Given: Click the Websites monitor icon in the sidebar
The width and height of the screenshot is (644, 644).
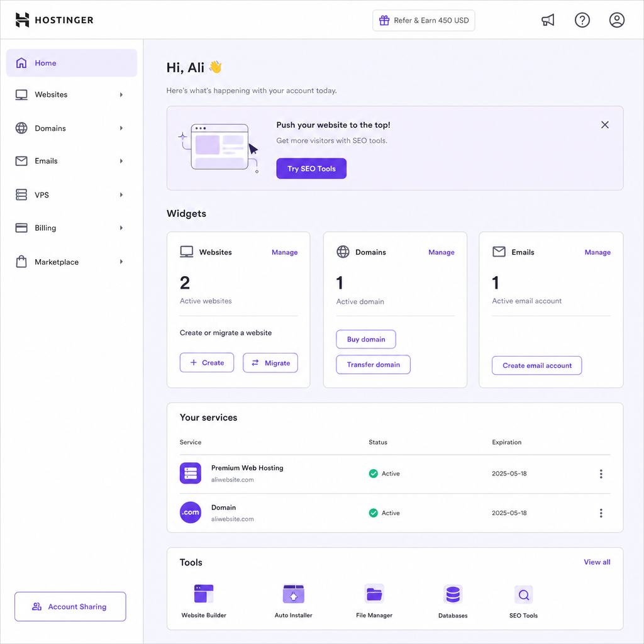Looking at the screenshot, I should [x=21, y=95].
